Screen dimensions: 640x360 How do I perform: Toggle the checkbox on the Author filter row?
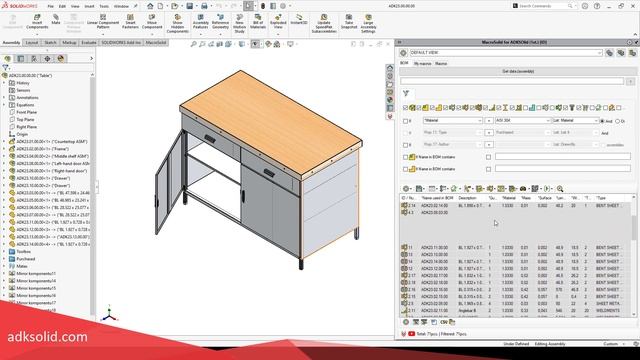click(x=405, y=145)
